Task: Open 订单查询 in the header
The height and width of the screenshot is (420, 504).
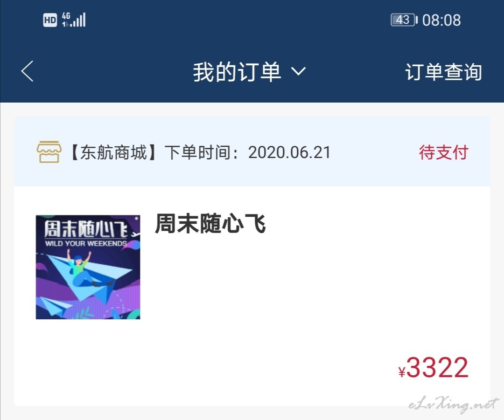Action: tap(443, 72)
